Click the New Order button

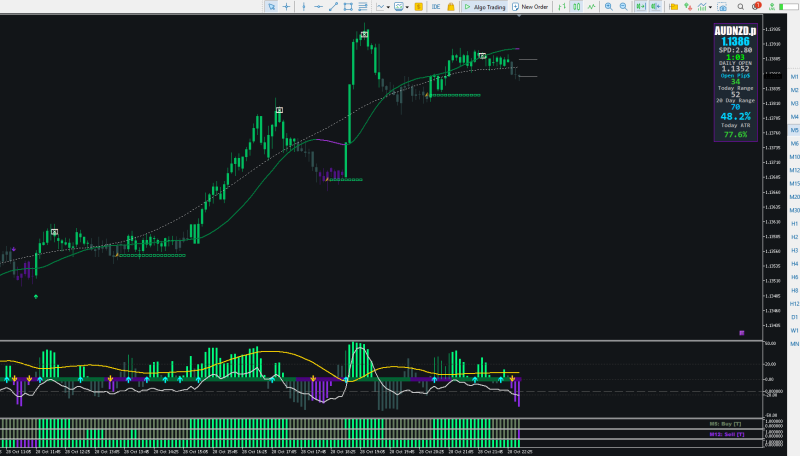530,7
